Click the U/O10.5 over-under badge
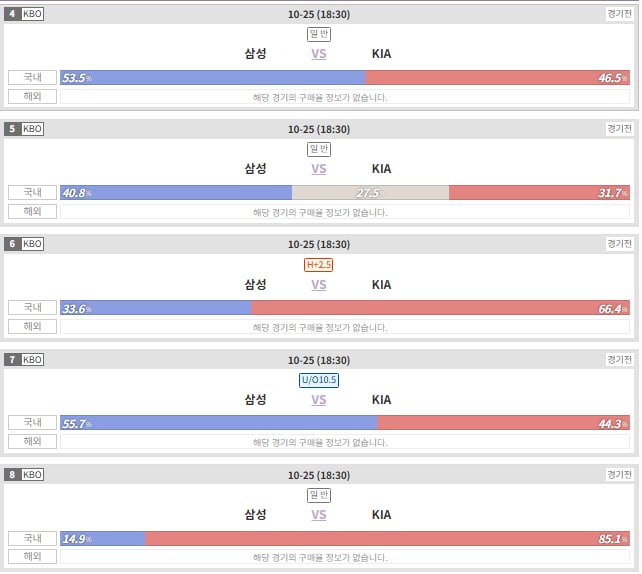The width and height of the screenshot is (642, 574). pos(319,380)
